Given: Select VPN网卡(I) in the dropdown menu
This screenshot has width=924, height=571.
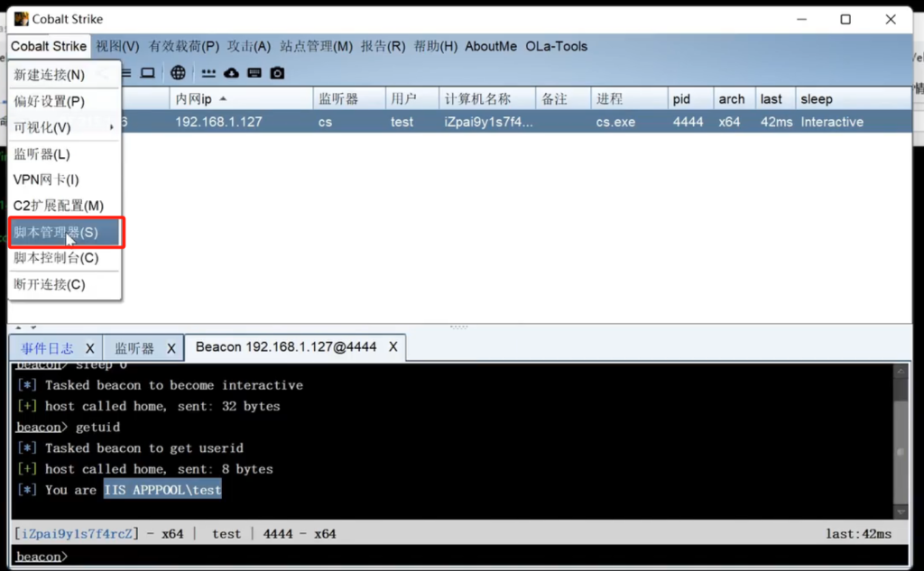Looking at the screenshot, I should pyautogui.click(x=65, y=180).
